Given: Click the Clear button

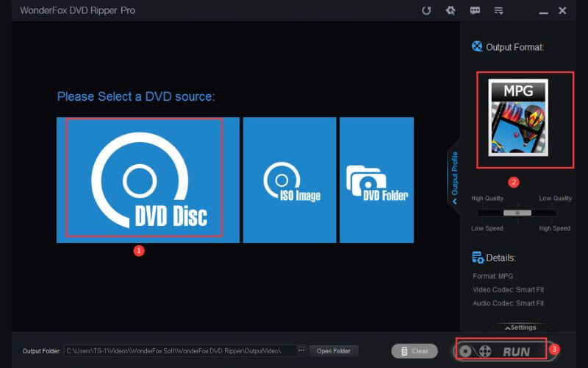Looking at the screenshot, I should [412, 351].
